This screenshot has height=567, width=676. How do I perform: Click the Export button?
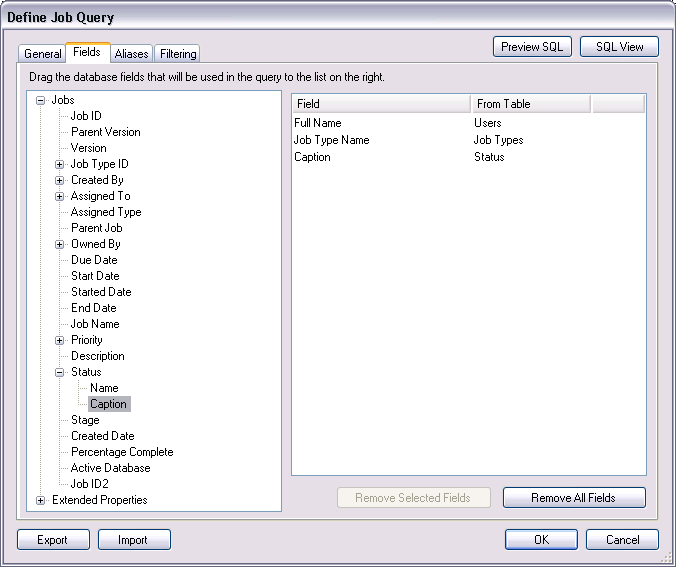point(52,540)
